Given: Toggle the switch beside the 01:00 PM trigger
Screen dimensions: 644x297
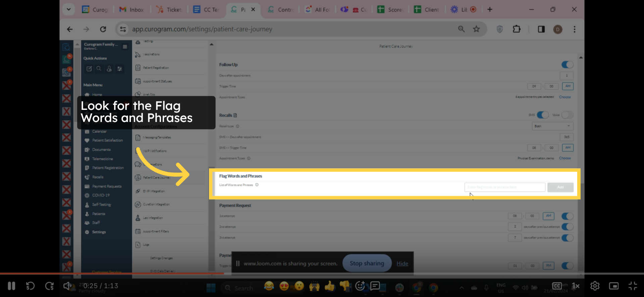Looking at the screenshot, I should (568, 266).
